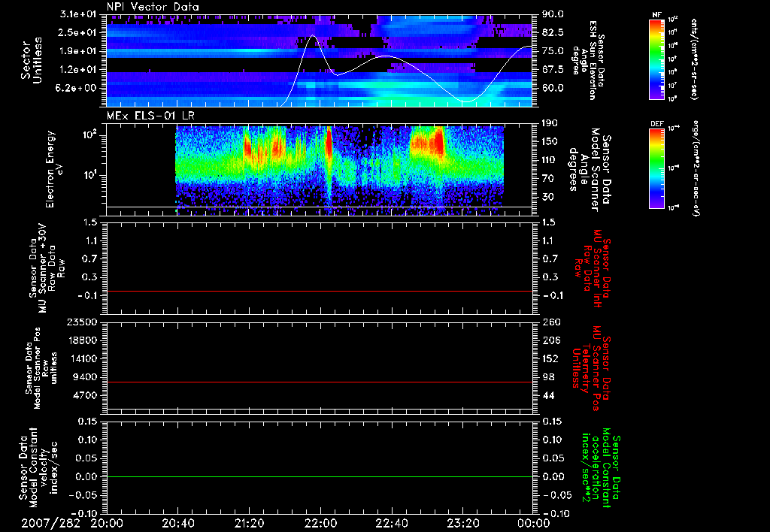Click the 'cnts/(cm**2-sr-sec)' units label
Screen dimensions: 770x532
pyautogui.click(x=694, y=59)
